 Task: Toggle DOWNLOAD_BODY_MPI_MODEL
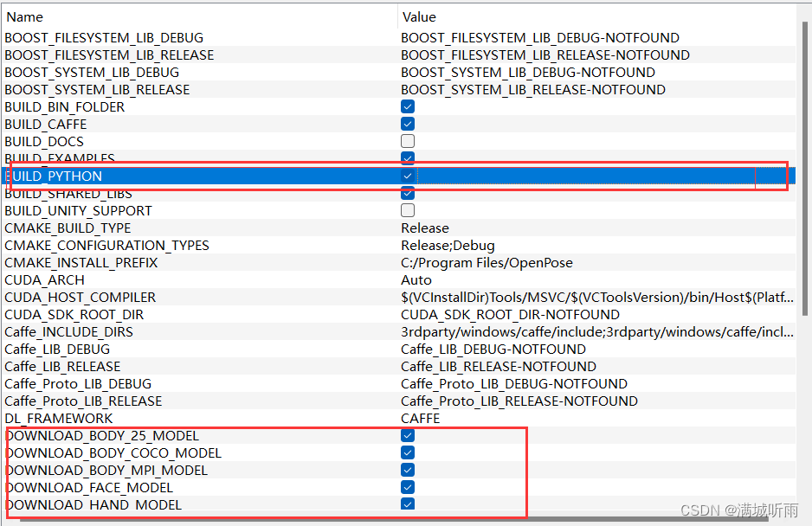coord(407,469)
